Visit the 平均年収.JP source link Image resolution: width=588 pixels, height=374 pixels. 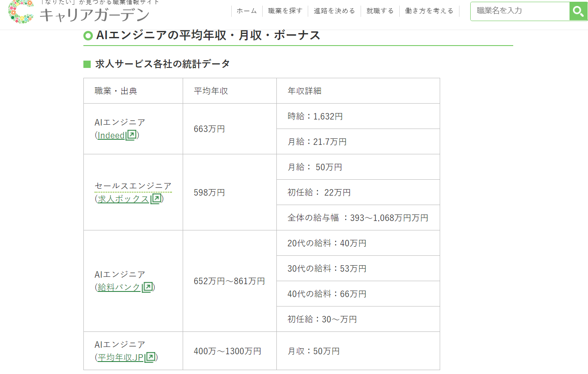pyautogui.click(x=120, y=358)
